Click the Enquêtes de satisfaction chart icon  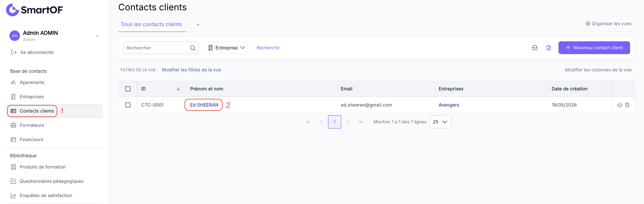[x=13, y=196]
